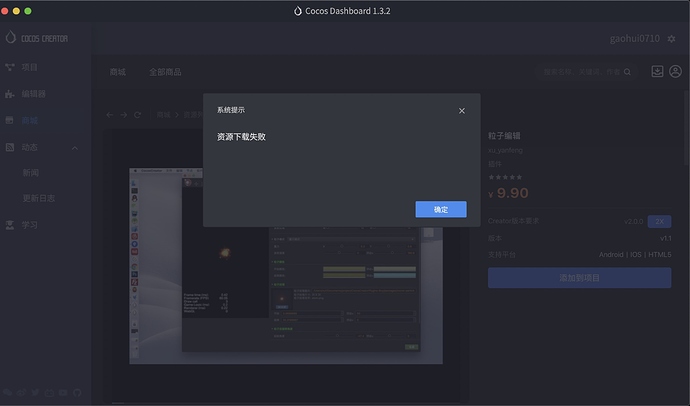The height and width of the screenshot is (406, 690).
Task: Go back with the left arrow
Action: point(110,115)
